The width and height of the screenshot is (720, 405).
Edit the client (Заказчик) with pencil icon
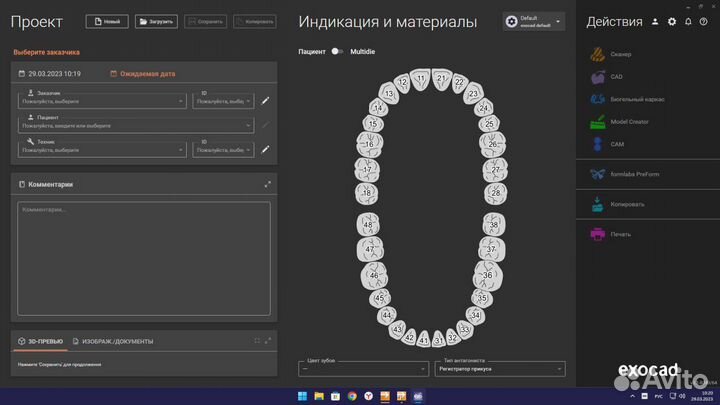265,101
